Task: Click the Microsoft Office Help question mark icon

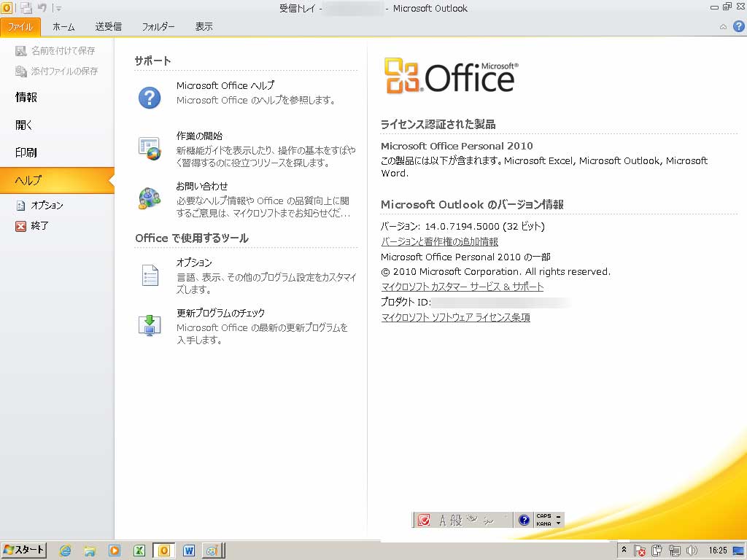Action: click(150, 97)
